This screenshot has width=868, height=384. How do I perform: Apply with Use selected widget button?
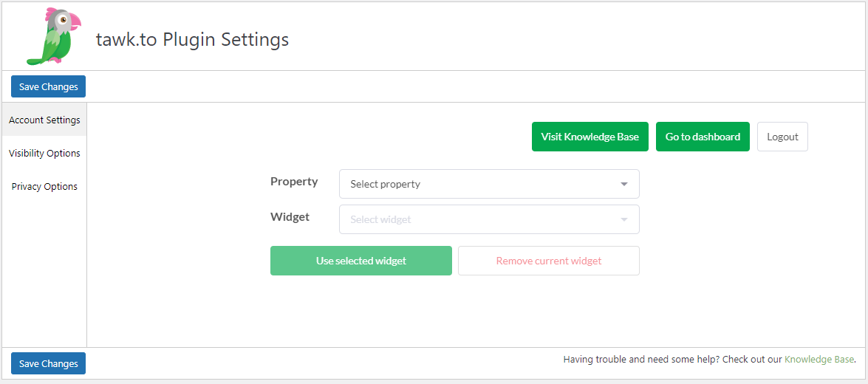pyautogui.click(x=361, y=261)
